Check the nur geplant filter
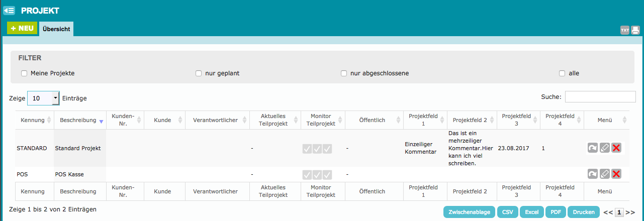Image resolution: width=644 pixels, height=221 pixels. point(199,73)
